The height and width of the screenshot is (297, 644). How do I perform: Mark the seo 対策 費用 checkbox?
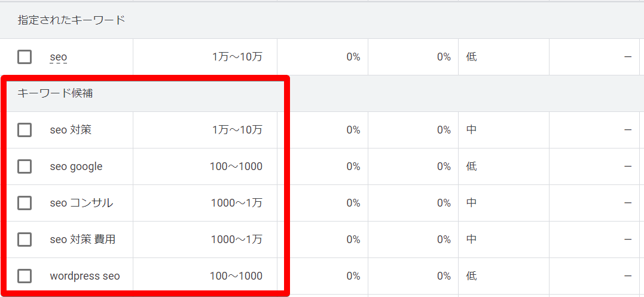tap(25, 240)
